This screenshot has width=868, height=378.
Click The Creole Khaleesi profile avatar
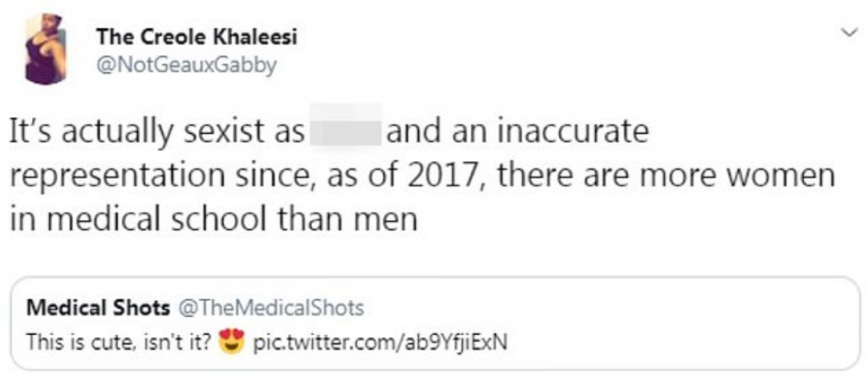(46, 49)
